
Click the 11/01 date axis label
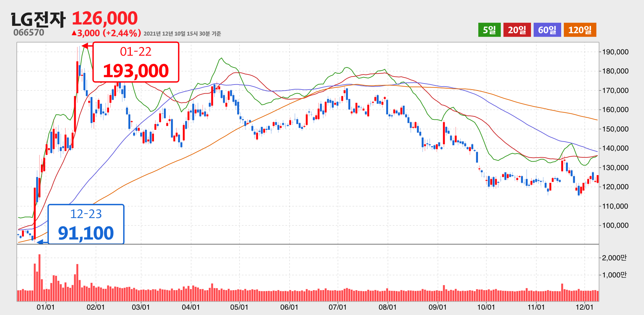[x=536, y=307]
